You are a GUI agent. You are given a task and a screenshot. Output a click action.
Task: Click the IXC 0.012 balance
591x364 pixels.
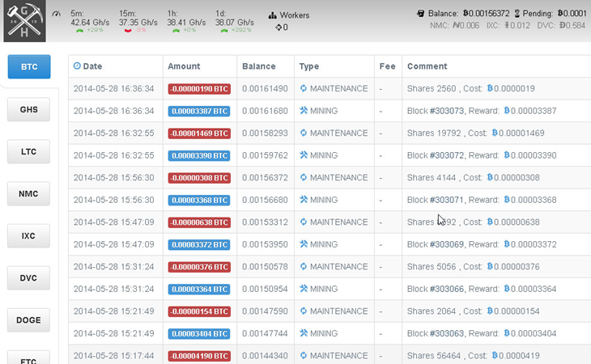click(x=508, y=26)
